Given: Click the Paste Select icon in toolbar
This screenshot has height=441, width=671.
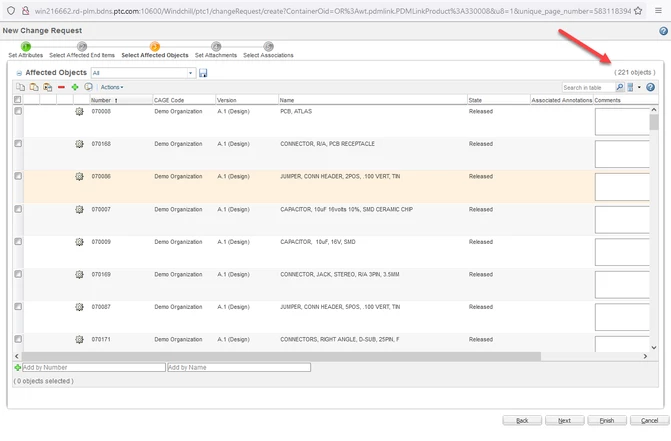Looking at the screenshot, I should [x=48, y=87].
